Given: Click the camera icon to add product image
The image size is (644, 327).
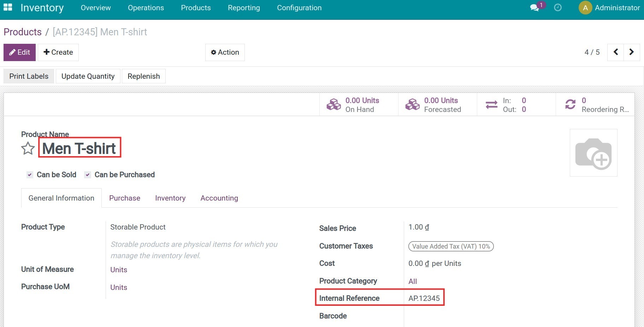Looking at the screenshot, I should pos(594,153).
